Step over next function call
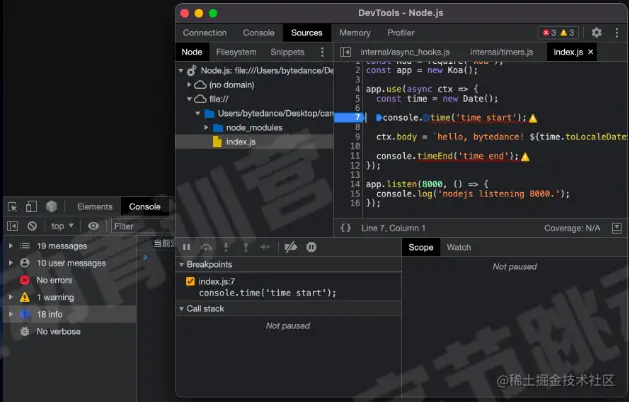The height and width of the screenshot is (402, 629). (206, 247)
